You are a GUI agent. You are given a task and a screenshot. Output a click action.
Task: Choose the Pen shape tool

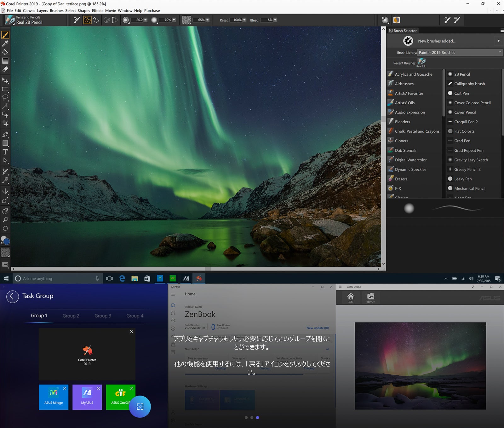pyautogui.click(x=5, y=135)
